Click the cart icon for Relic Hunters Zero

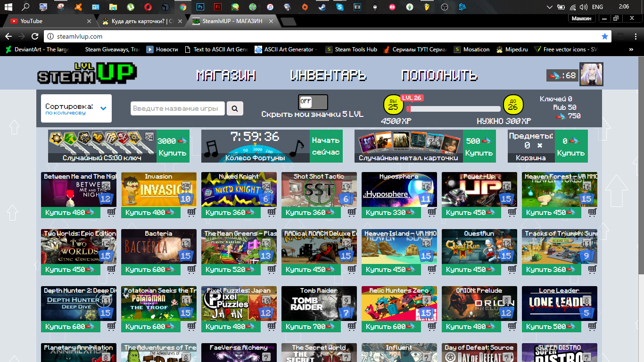pos(432,327)
